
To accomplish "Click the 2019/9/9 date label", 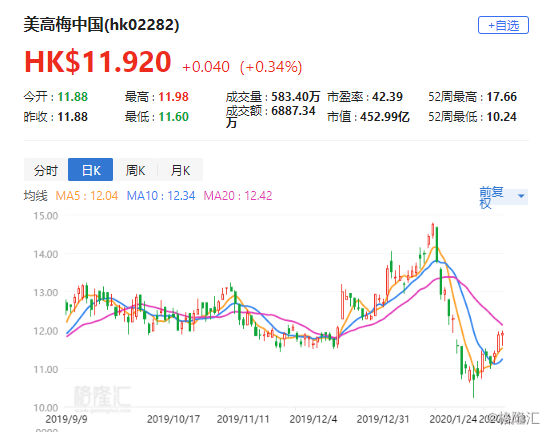I will [66, 419].
